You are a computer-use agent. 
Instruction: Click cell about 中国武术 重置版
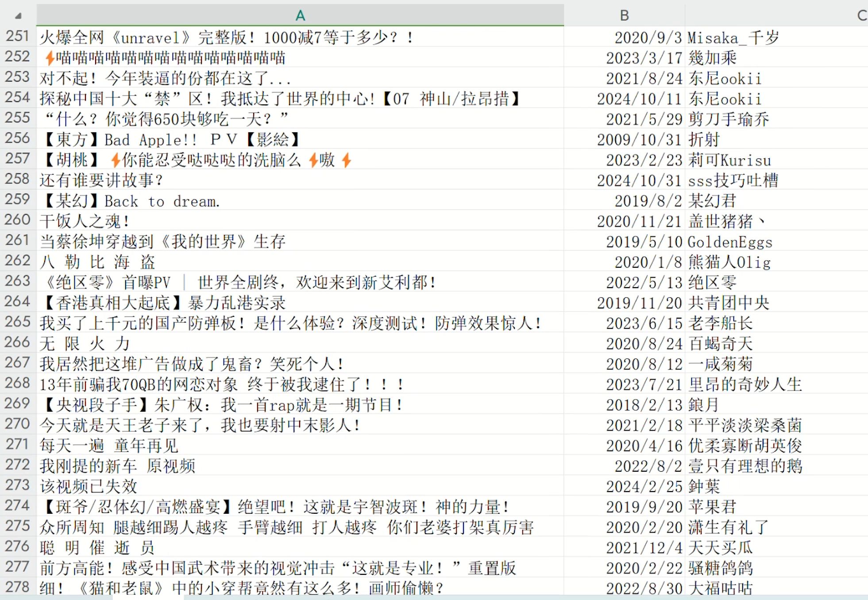(300, 567)
